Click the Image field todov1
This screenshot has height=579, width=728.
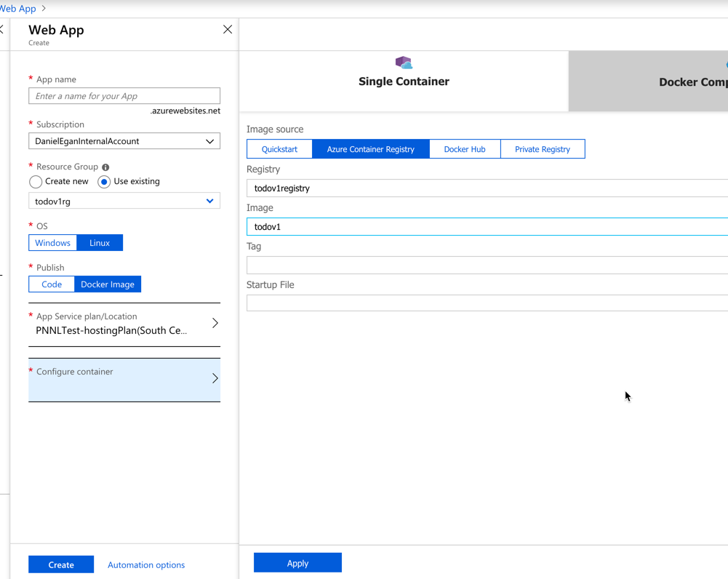point(487,227)
